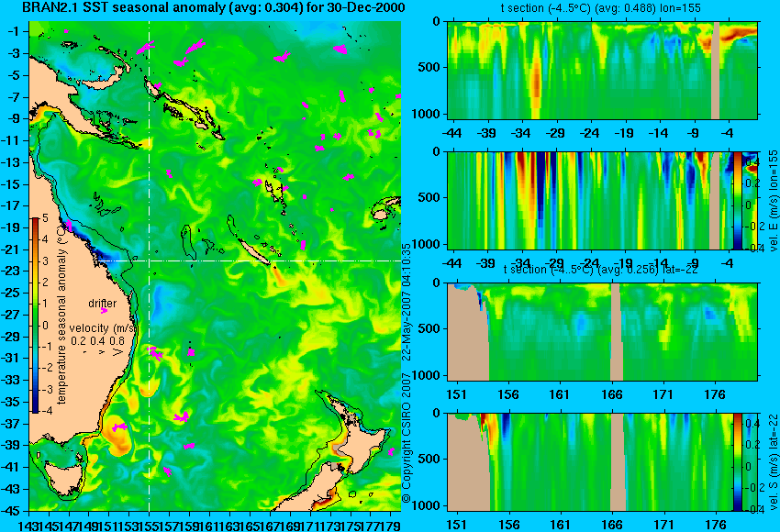
Task: Click the "176" tick under the lat=-22 temperature section
Action: pos(716,394)
